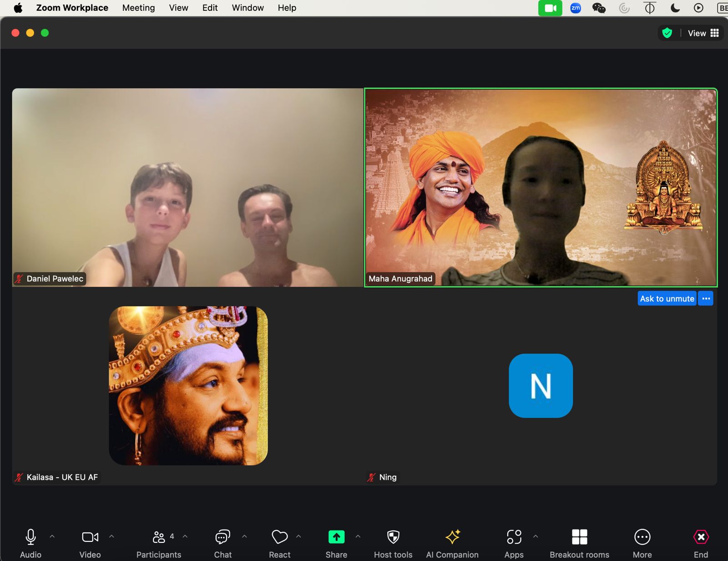This screenshot has width=728, height=561.
Task: Open the More options ellipsis icon
Action: (642, 537)
